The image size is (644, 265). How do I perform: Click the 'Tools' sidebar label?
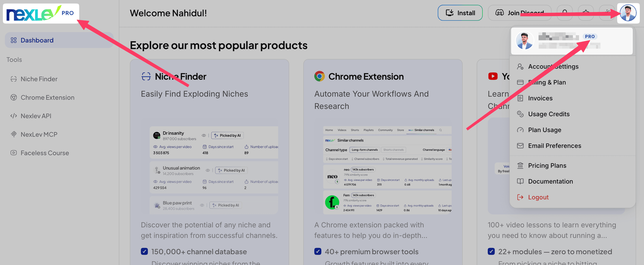point(14,60)
